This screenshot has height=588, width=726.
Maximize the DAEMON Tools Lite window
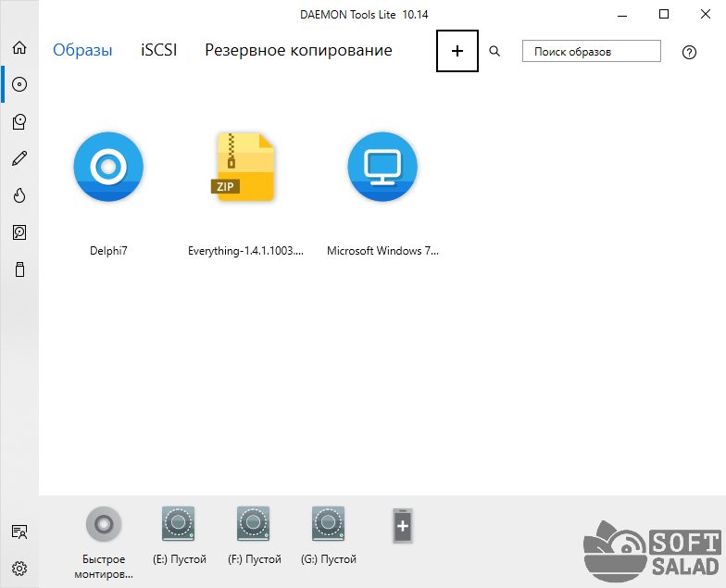[x=663, y=15]
